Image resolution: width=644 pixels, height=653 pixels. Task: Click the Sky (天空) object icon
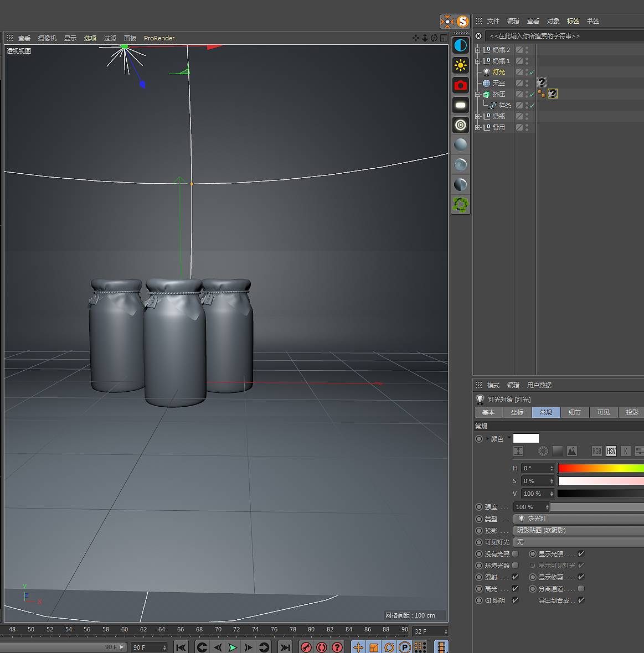487,83
